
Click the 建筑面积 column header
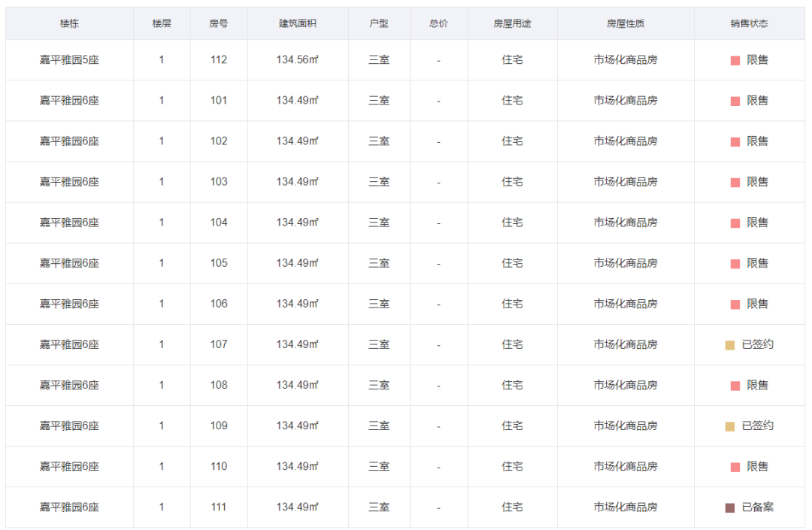click(x=298, y=23)
